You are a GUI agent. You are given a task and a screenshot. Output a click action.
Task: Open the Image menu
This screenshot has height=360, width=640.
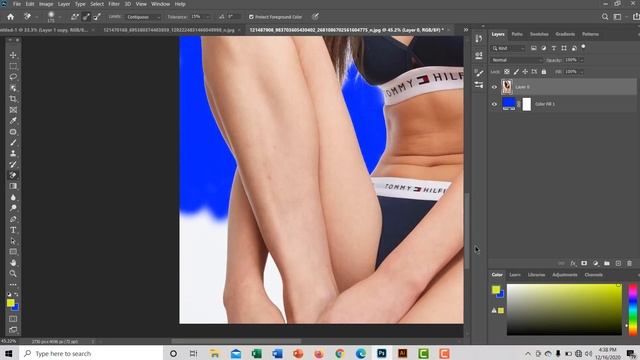click(x=46, y=4)
